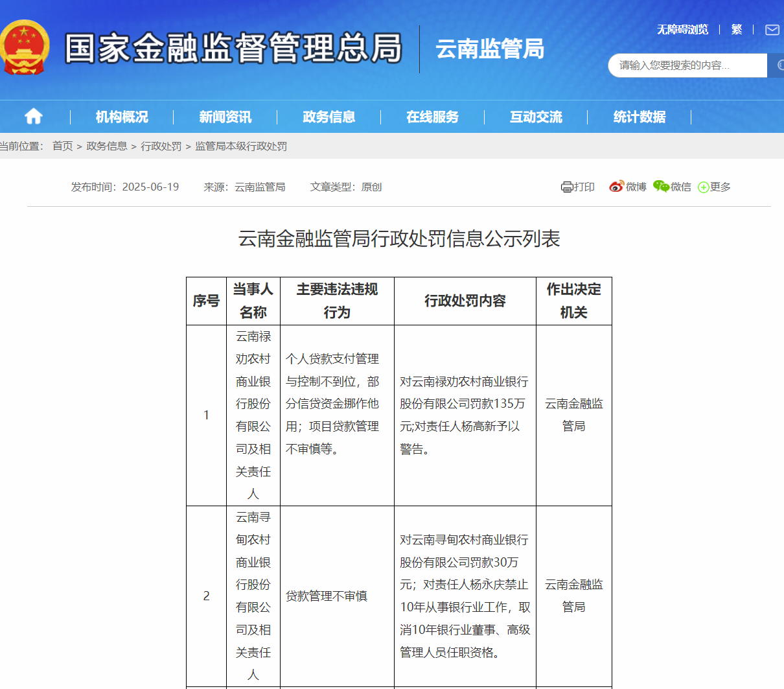
Task: Click the 序号 column header
Action: tap(206, 301)
